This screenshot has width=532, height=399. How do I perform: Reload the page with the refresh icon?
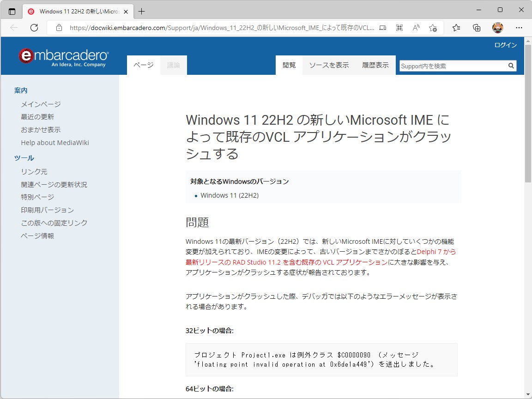click(x=34, y=28)
